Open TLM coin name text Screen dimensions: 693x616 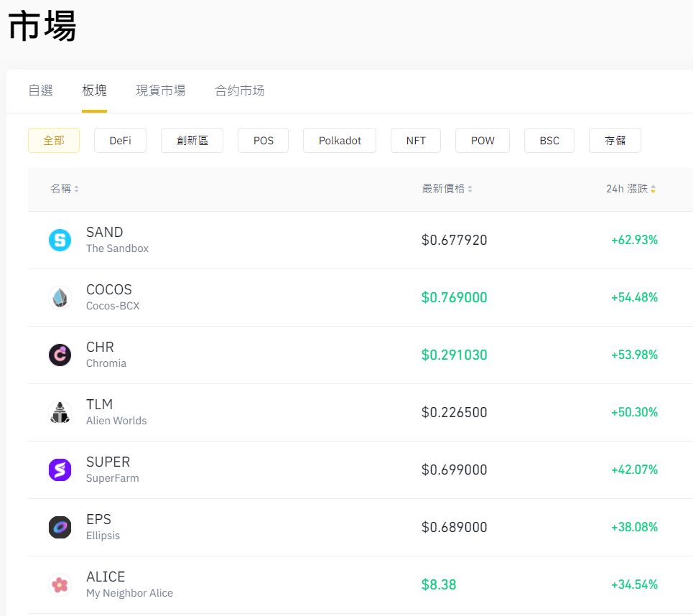click(99, 404)
